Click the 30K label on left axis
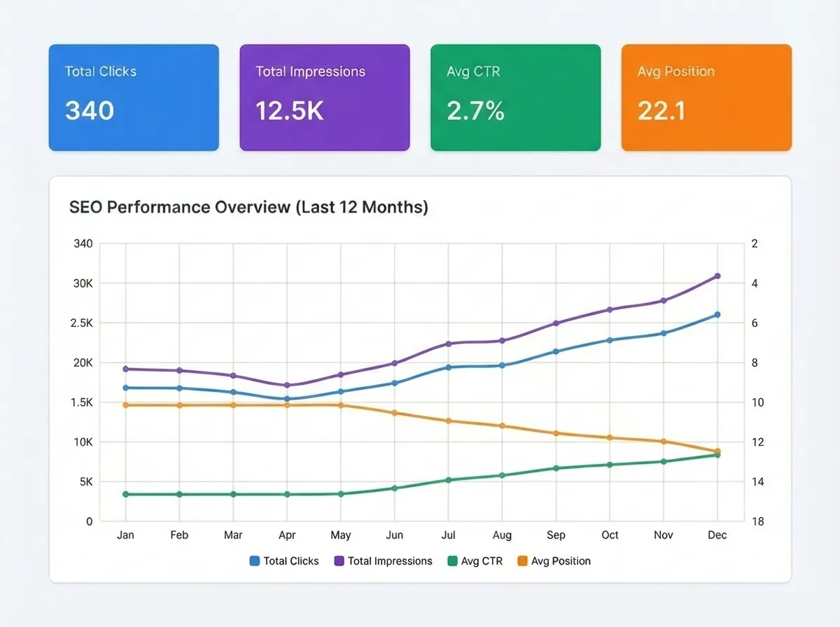Image resolution: width=840 pixels, height=627 pixels. pos(83,283)
